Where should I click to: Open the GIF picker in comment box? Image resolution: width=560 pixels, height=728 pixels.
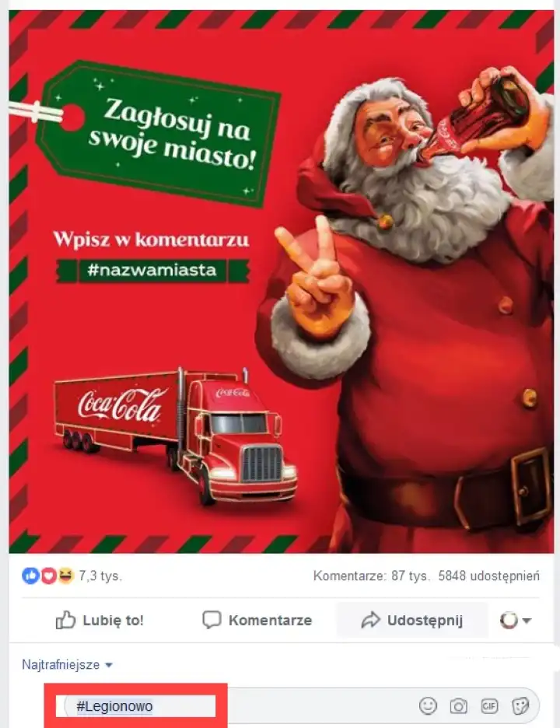489,706
